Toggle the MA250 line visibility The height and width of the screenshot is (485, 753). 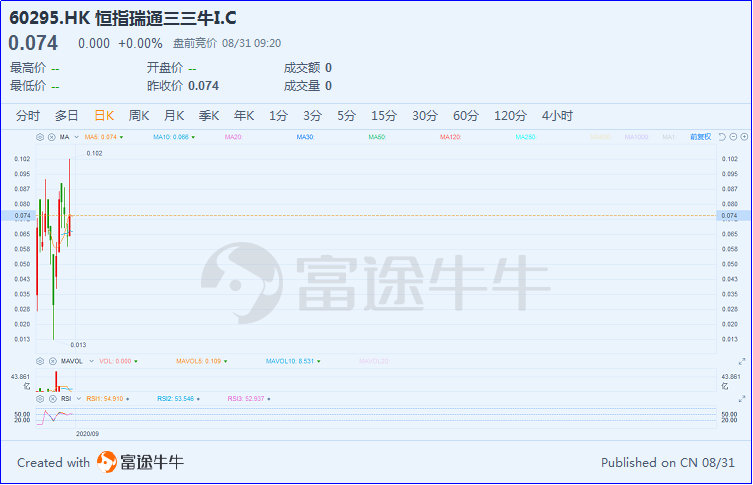click(525, 137)
